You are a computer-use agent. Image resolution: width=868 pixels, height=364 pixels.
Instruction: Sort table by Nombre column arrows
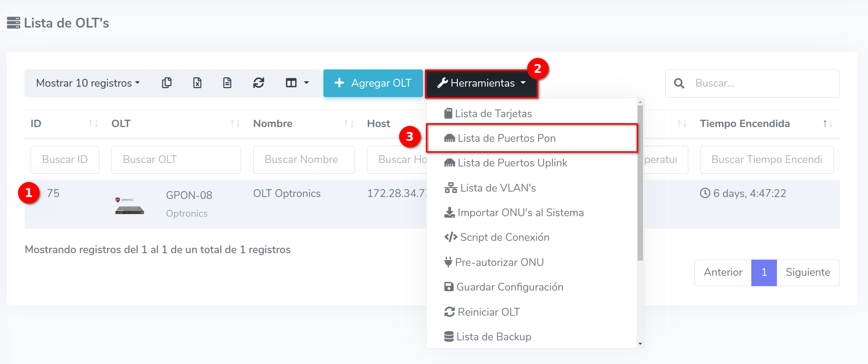(x=349, y=124)
